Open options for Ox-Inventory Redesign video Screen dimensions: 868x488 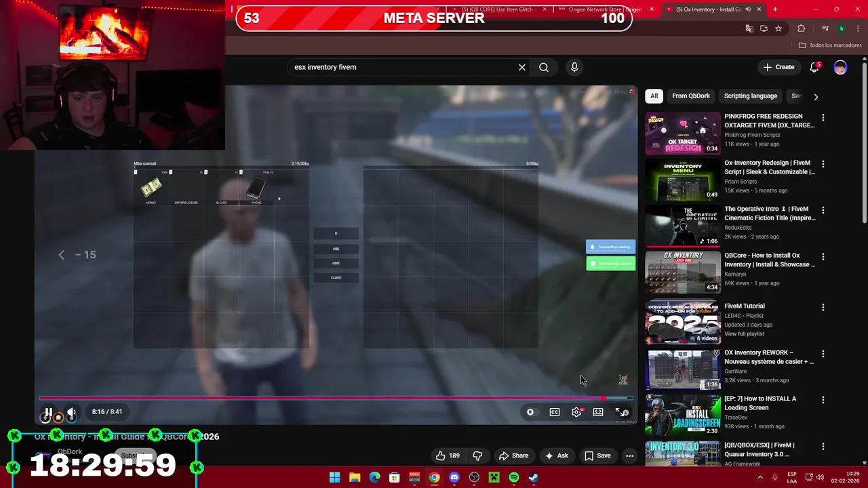(823, 164)
